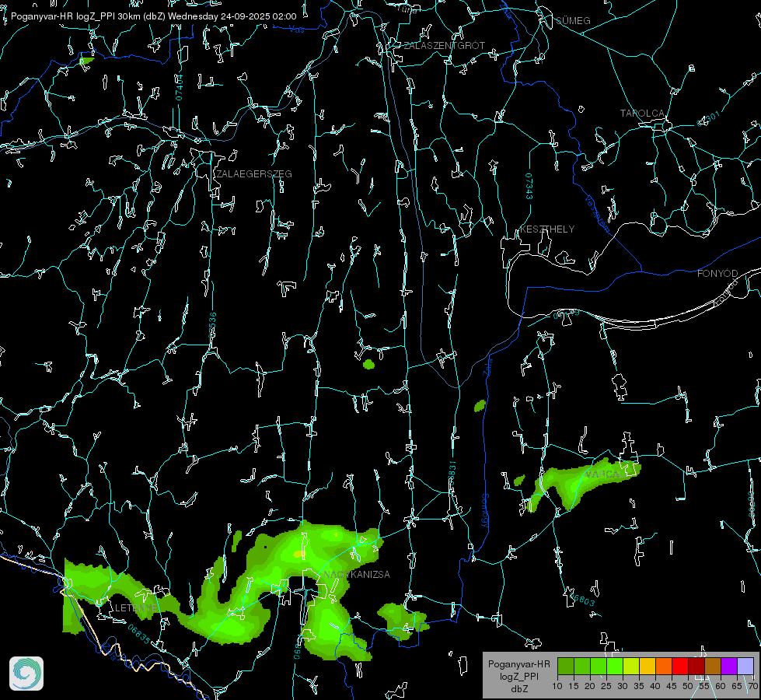Screen dimensions: 761x700
Task: Select the 60-65 dBZ purple swatch
Action: click(x=729, y=666)
